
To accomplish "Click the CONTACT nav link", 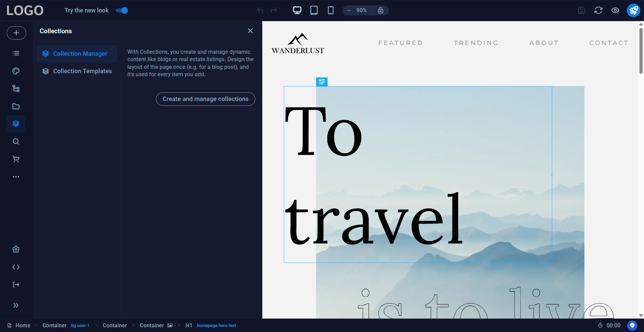I will point(609,43).
